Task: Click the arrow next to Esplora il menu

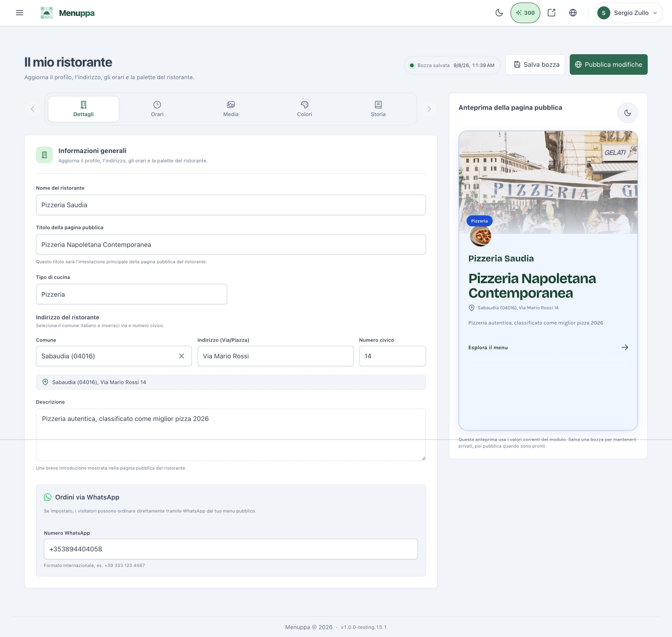Action: point(624,347)
